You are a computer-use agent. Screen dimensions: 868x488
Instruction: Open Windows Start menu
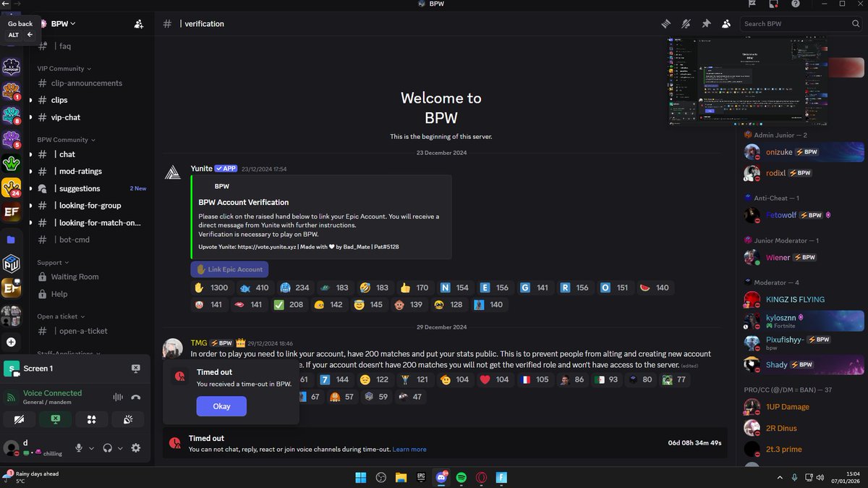(x=360, y=478)
